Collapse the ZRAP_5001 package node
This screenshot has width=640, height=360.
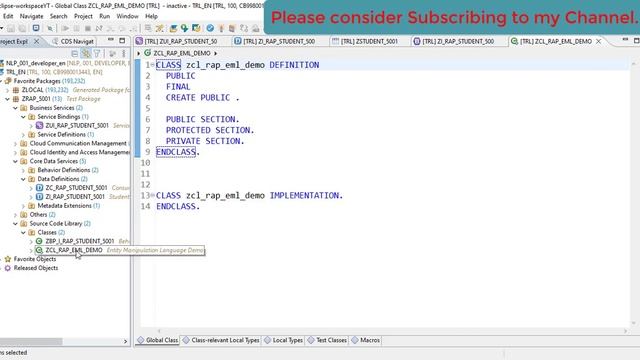pos(7,99)
